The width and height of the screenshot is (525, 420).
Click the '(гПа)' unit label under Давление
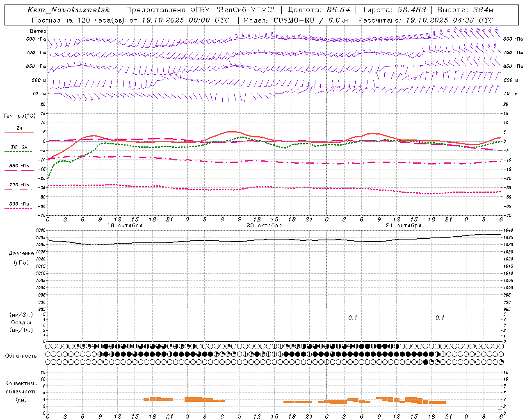pyautogui.click(x=21, y=262)
